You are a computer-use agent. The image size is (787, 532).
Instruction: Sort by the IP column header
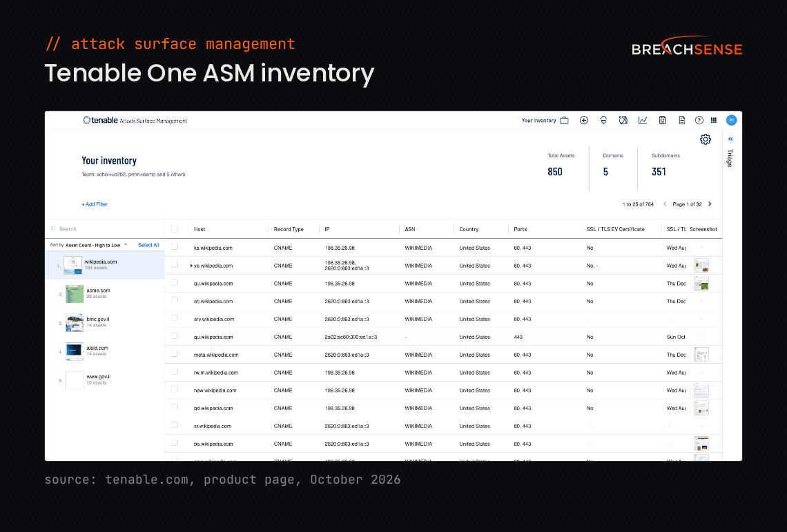(327, 229)
